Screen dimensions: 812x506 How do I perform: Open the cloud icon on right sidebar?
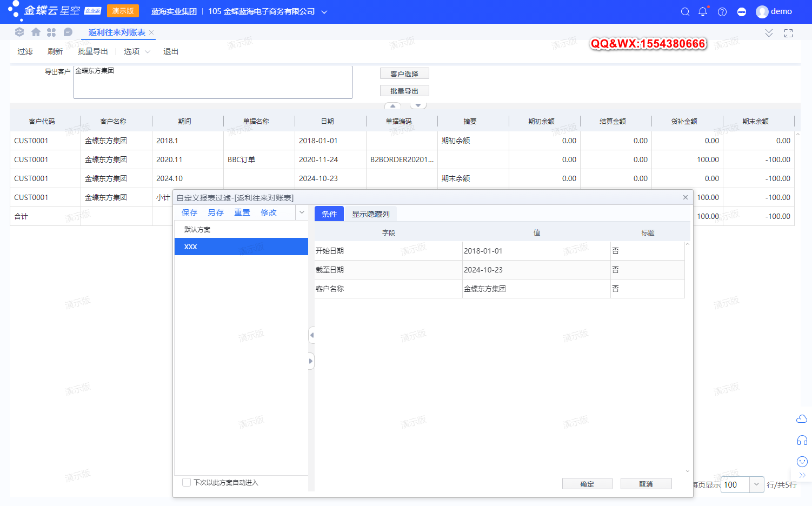tap(802, 419)
